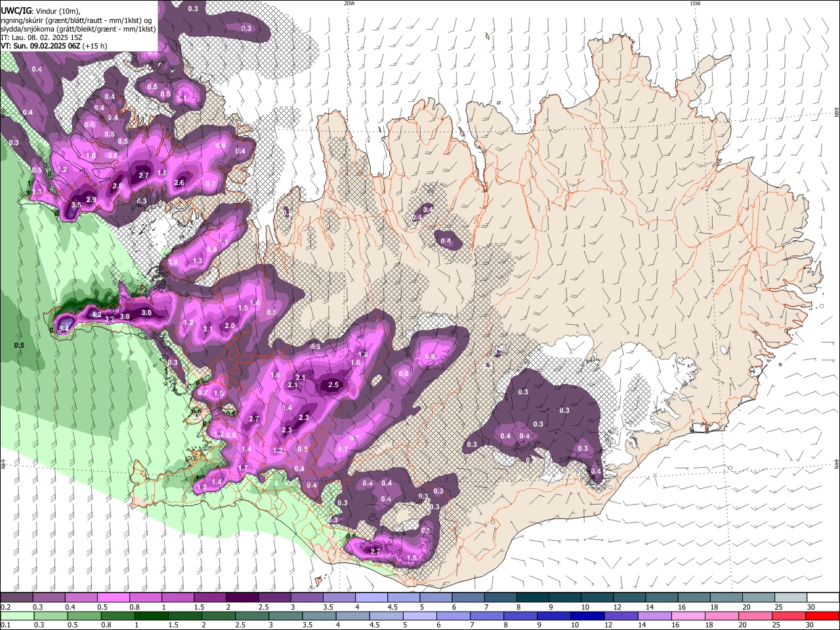Click the lavender upper swatch between 4 and 4.5
Image resolution: width=840 pixels, height=630 pixels.
pyautogui.click(x=371, y=598)
